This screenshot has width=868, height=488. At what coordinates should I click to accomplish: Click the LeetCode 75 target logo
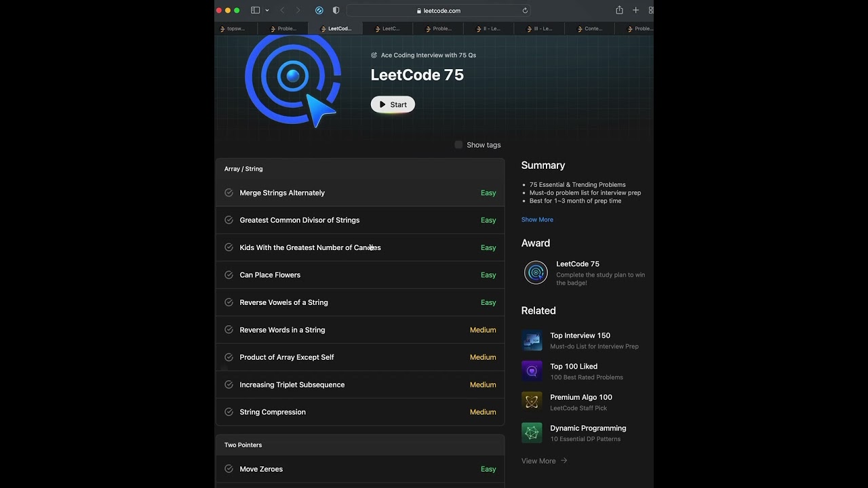point(292,80)
